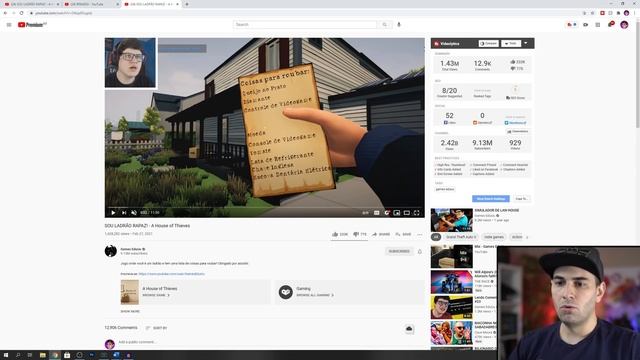Save the video to a playlist
This screenshot has height=360, width=640.
tap(403, 234)
